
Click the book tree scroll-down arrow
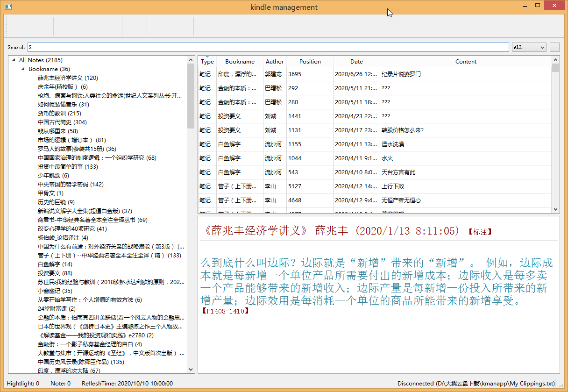[191, 370]
